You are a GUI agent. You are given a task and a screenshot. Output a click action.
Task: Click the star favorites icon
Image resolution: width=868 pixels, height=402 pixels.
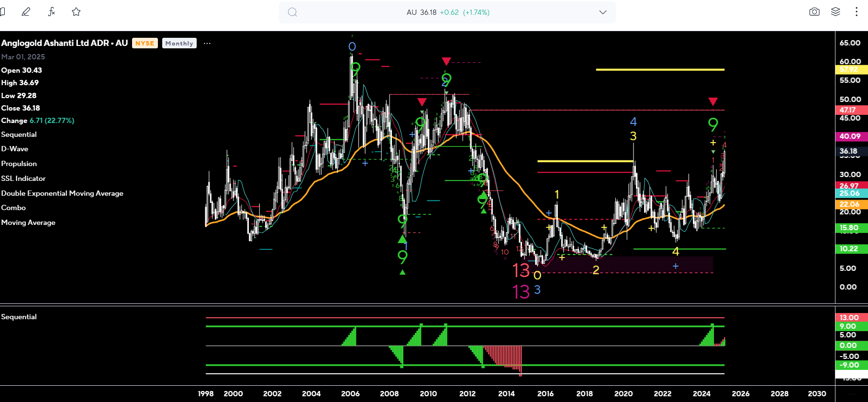point(76,12)
